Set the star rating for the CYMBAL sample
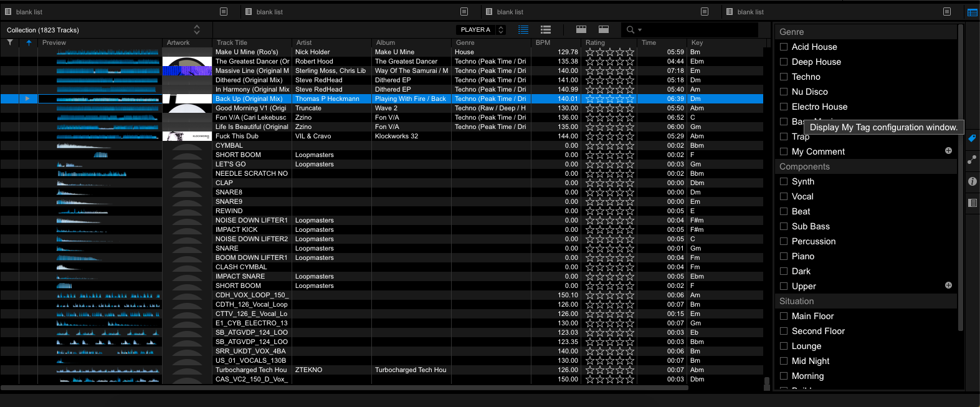Screen dimensions: 980x407 click(x=610, y=146)
